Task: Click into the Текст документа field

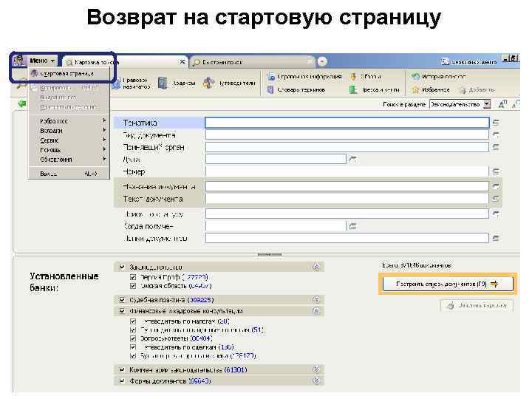Action: [x=347, y=199]
